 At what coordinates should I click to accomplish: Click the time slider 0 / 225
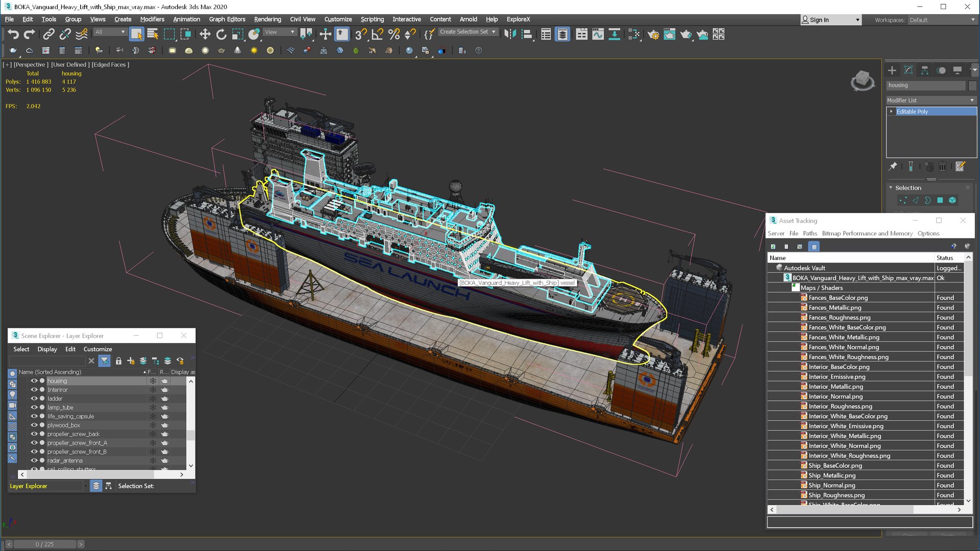(45, 544)
